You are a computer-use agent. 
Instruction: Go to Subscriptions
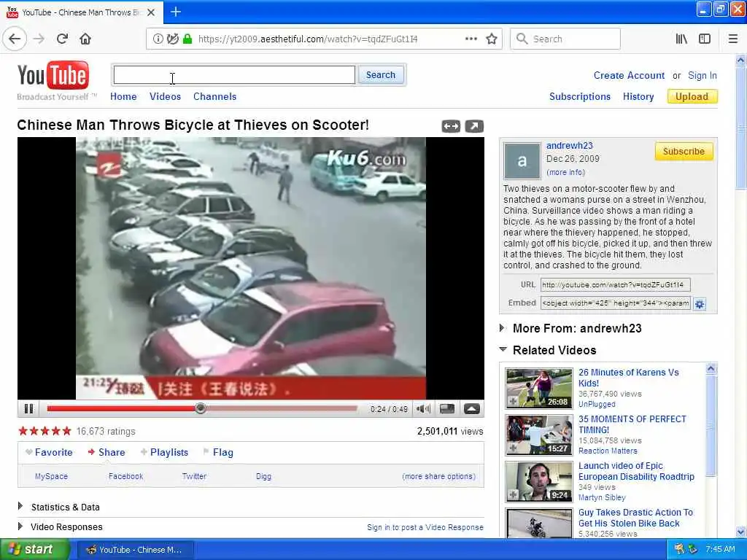point(580,96)
